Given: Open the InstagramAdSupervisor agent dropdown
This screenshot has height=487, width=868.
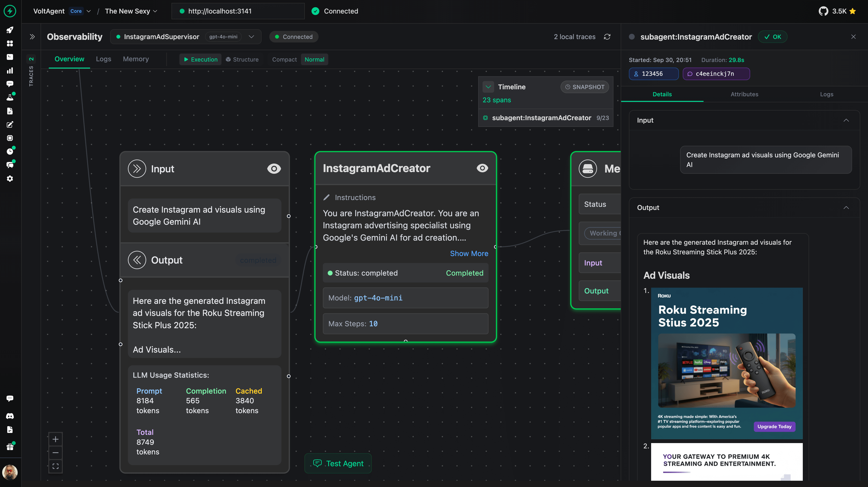Looking at the screenshot, I should (x=251, y=37).
